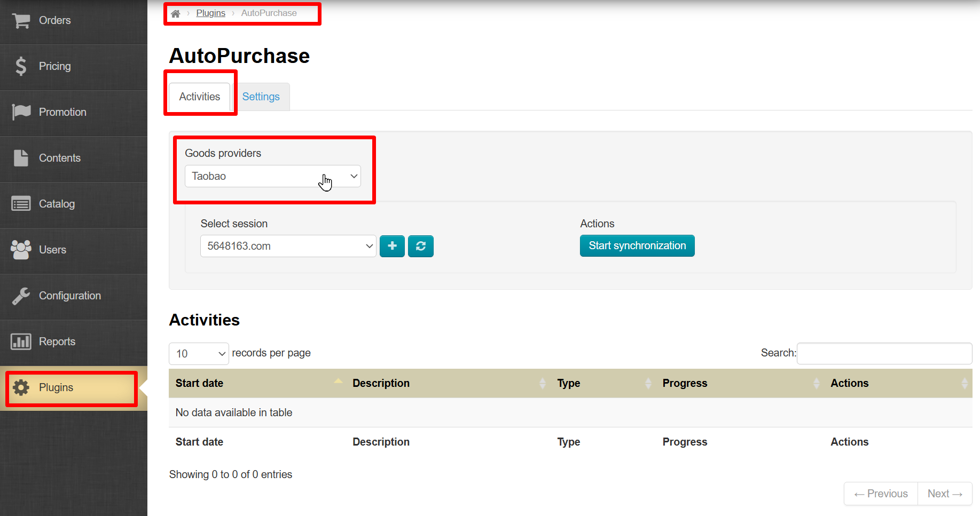
Task: Go to Next page of activities
Action: pos(944,494)
